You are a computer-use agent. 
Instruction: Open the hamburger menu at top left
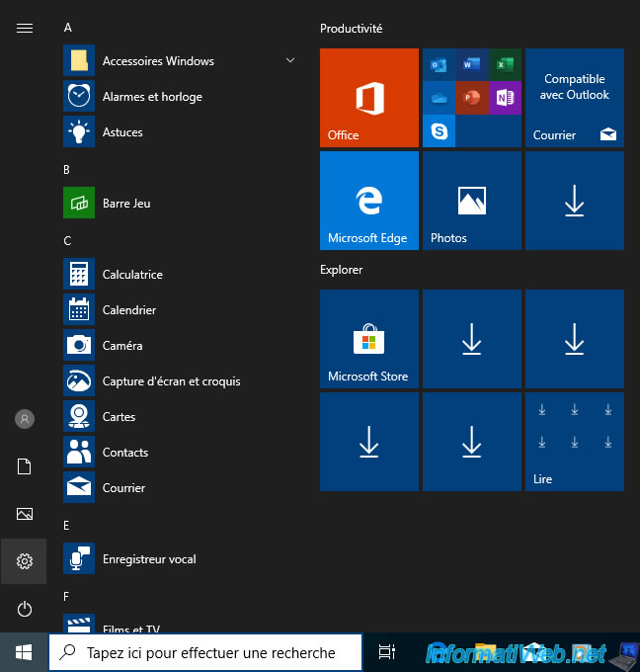click(x=25, y=29)
